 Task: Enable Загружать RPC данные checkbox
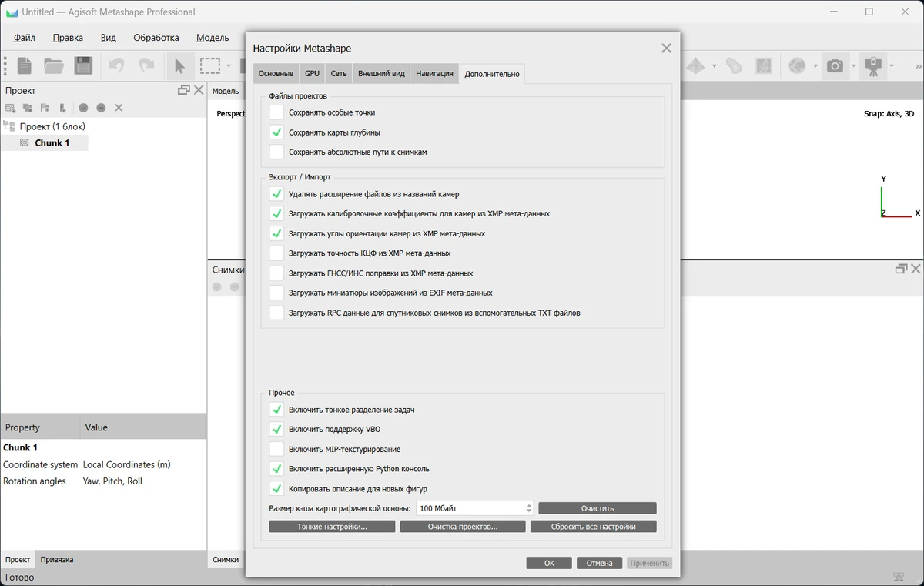[276, 313]
